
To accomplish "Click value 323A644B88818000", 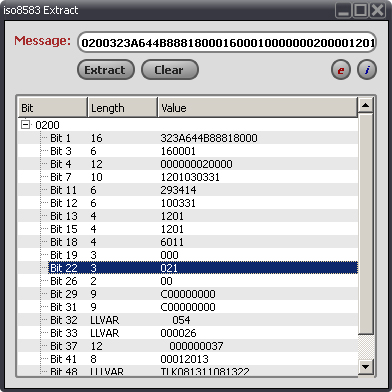I will tap(209, 138).
